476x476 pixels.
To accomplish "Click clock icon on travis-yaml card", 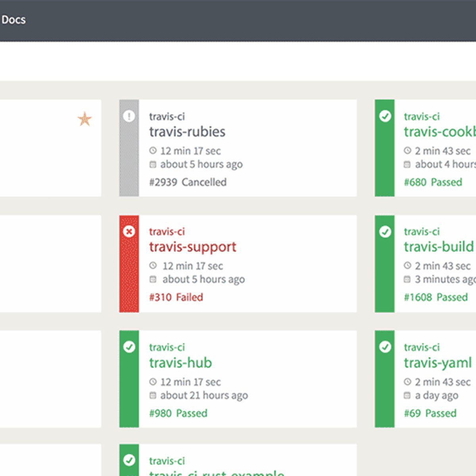I will click(407, 382).
